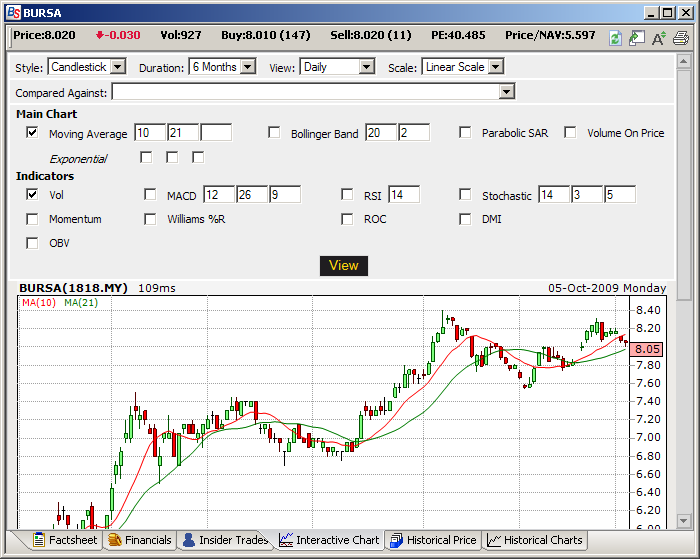This screenshot has height=559, width=700.
Task: Click the first Moving Average field with 10
Action: (x=150, y=133)
